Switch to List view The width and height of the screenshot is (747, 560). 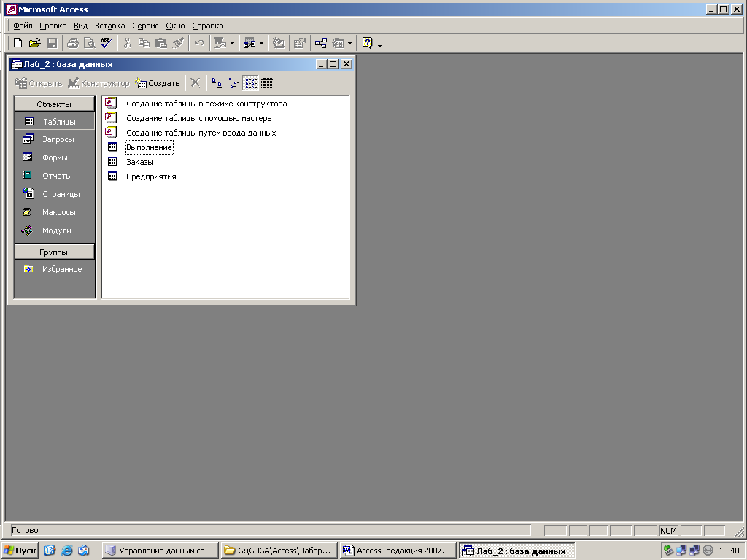click(x=251, y=83)
